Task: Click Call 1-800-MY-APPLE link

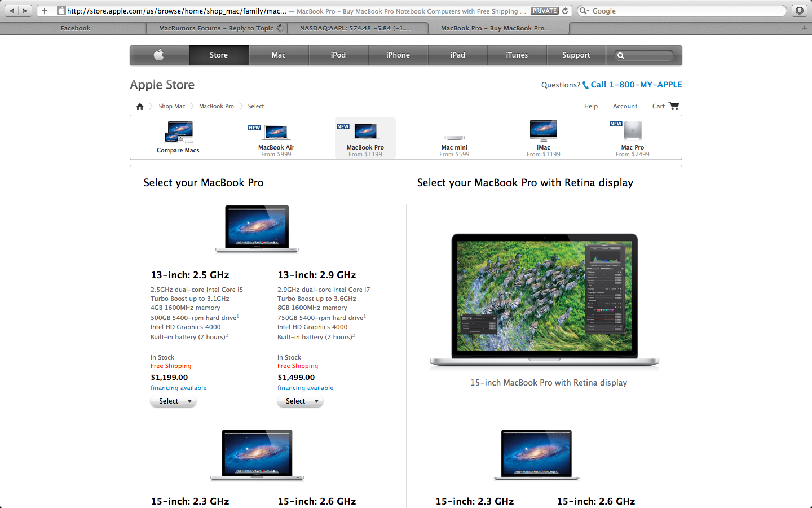Action: (636, 85)
